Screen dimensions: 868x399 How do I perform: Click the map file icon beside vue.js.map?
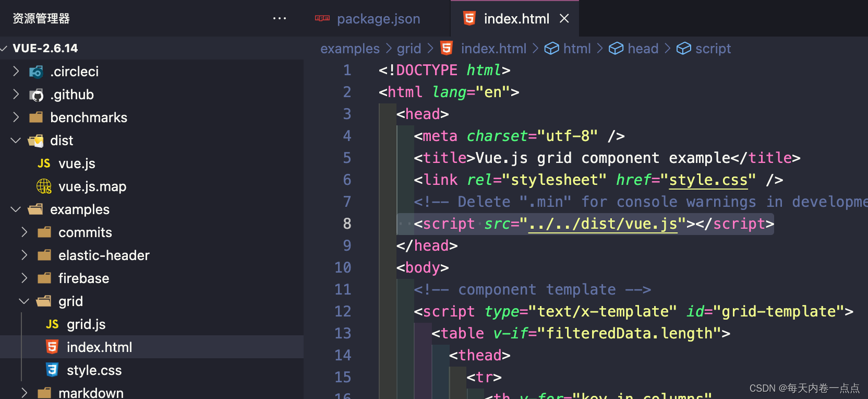tap(44, 186)
